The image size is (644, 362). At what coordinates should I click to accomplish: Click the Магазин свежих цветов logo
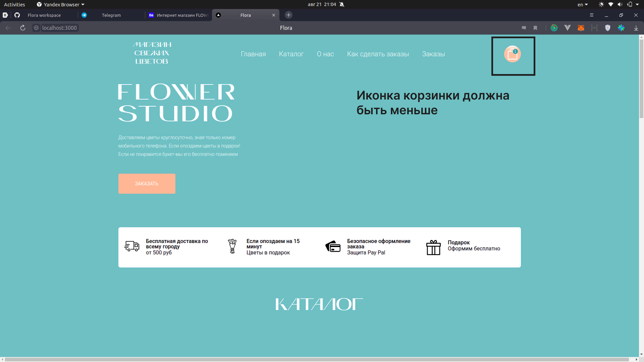pos(152,53)
